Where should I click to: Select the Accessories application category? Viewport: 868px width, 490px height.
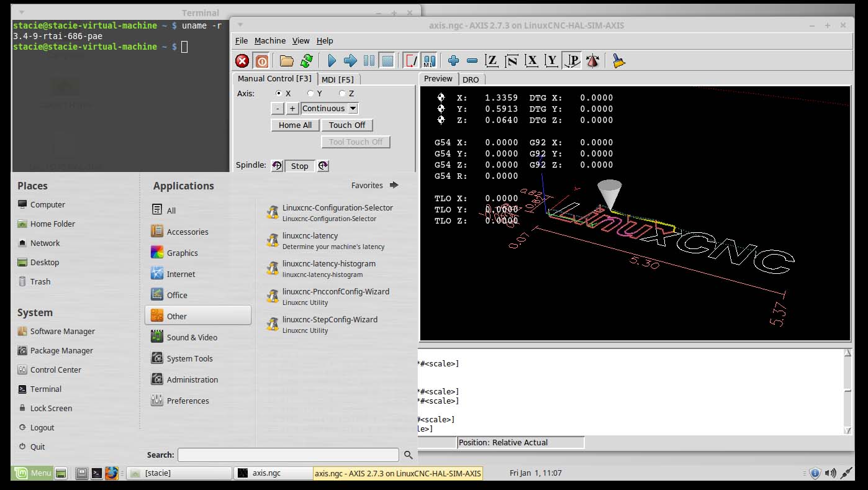(198, 232)
